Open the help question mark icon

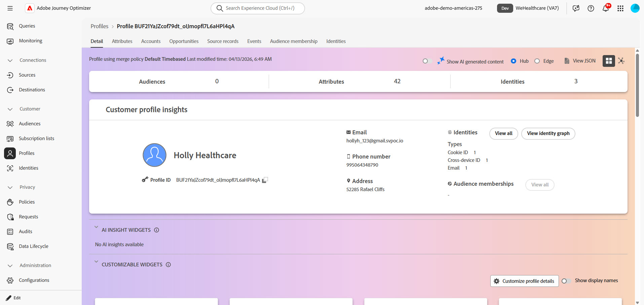click(591, 8)
